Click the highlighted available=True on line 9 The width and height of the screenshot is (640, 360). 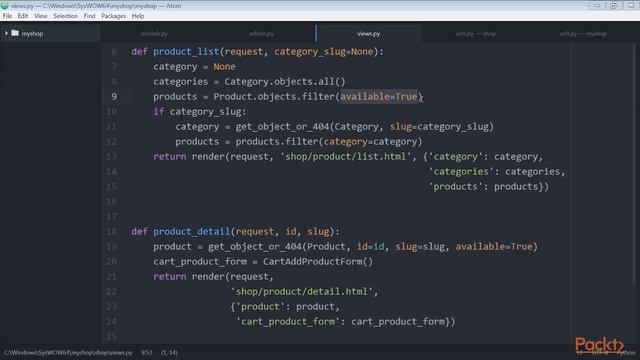tap(379, 97)
